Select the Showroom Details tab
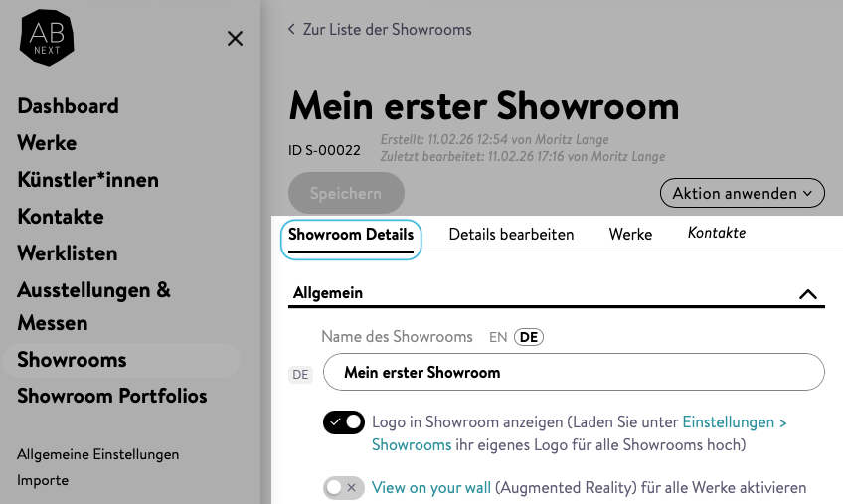The height and width of the screenshot is (504, 843). pos(351,236)
